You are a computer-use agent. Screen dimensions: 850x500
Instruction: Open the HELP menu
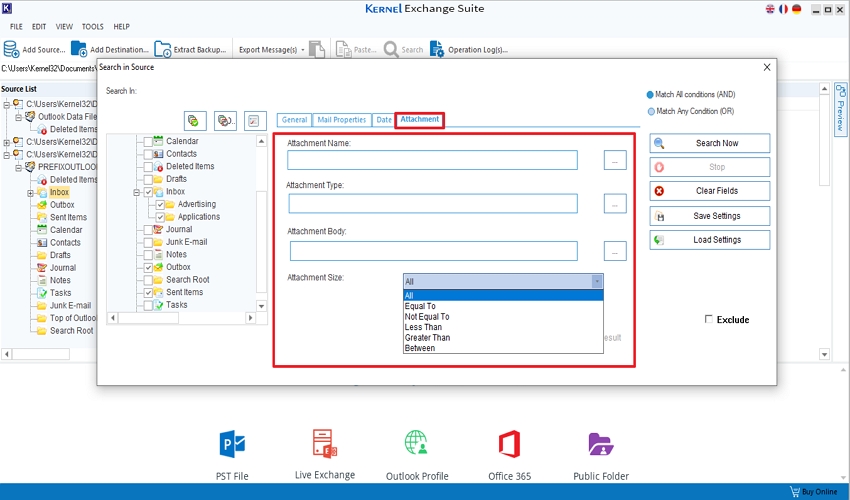121,27
